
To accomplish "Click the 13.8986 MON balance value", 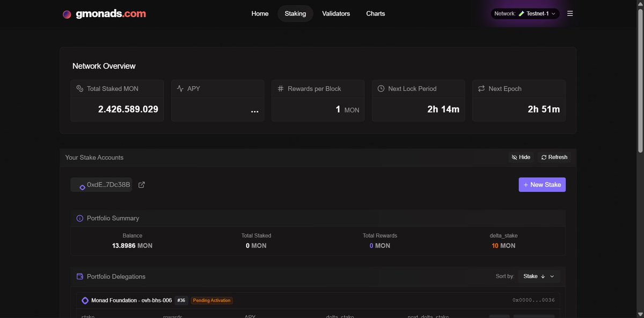I will 132,246.
